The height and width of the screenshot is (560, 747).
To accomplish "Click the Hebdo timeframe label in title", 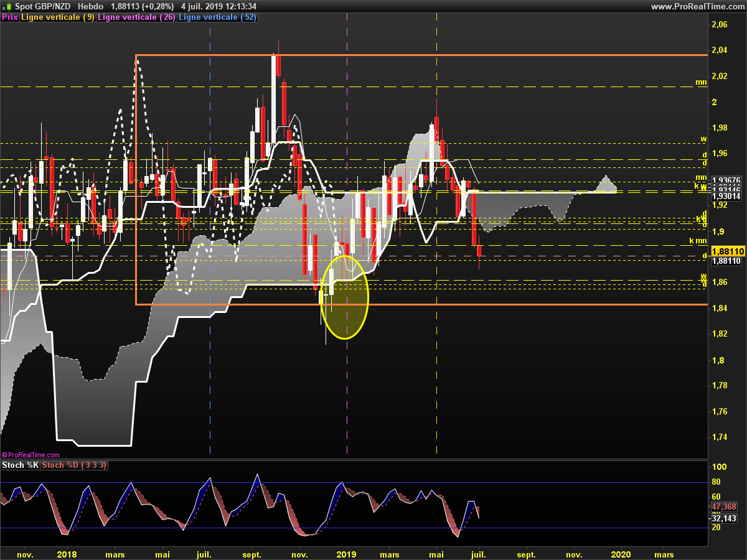I will click(91, 6).
